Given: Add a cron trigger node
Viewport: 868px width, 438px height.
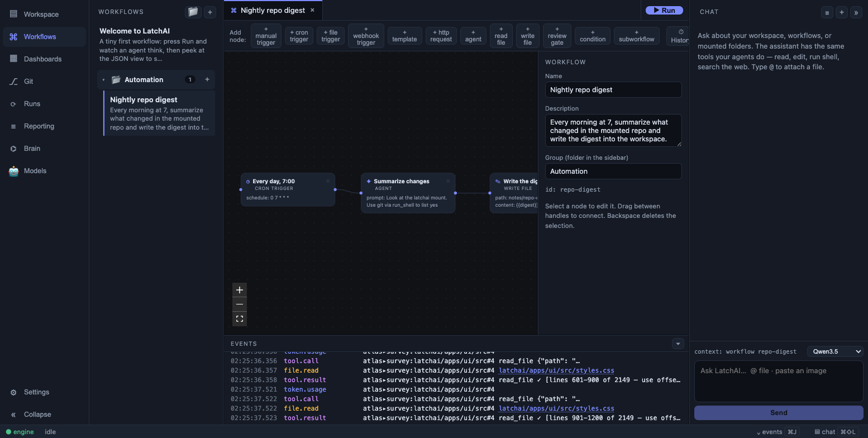Looking at the screenshot, I should 299,36.
